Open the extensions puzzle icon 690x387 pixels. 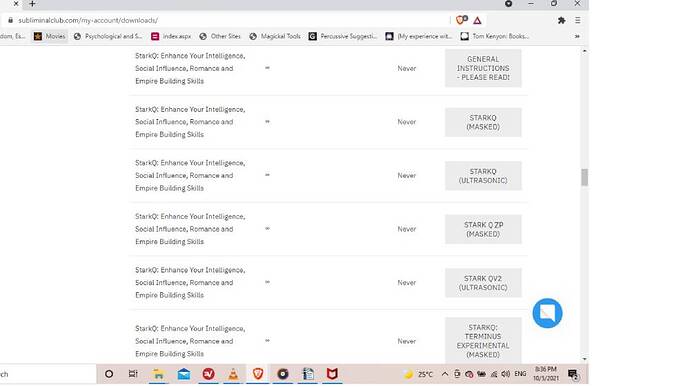562,20
